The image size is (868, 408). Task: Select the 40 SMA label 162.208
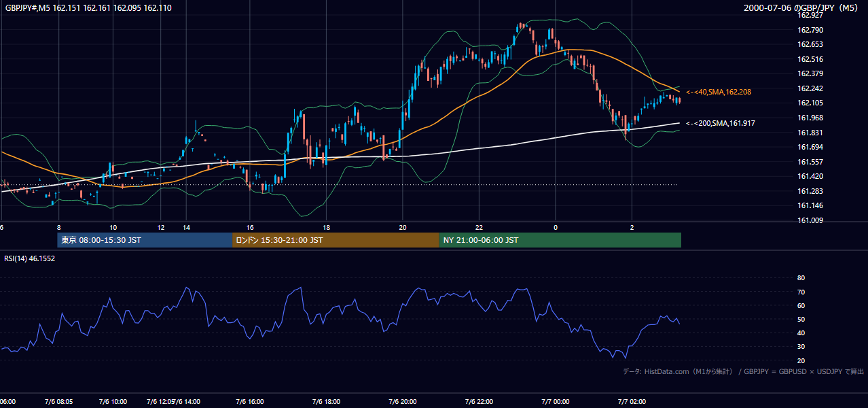point(719,92)
